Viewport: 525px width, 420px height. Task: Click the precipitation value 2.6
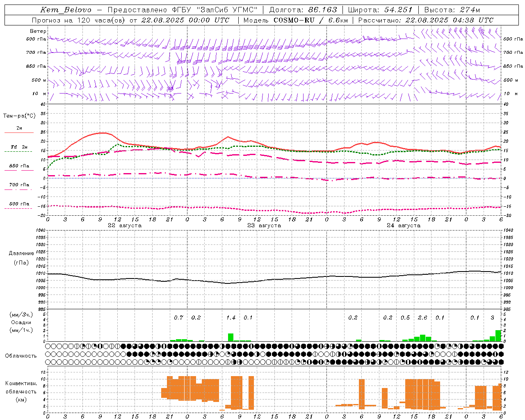[x=422, y=318]
